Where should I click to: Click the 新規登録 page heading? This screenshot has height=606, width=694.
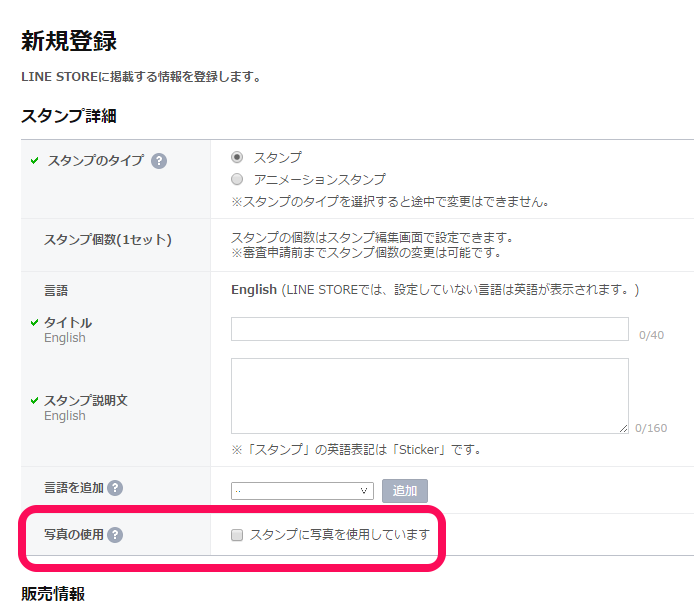tap(69, 41)
